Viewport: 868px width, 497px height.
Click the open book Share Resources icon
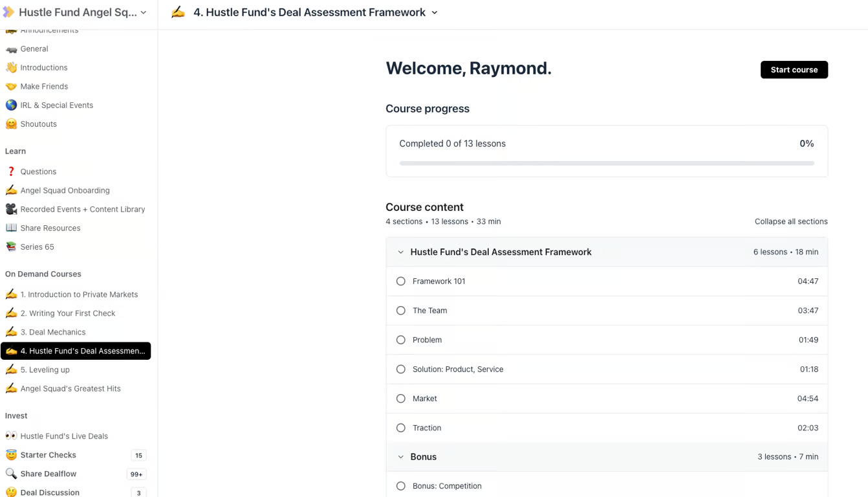coord(11,228)
